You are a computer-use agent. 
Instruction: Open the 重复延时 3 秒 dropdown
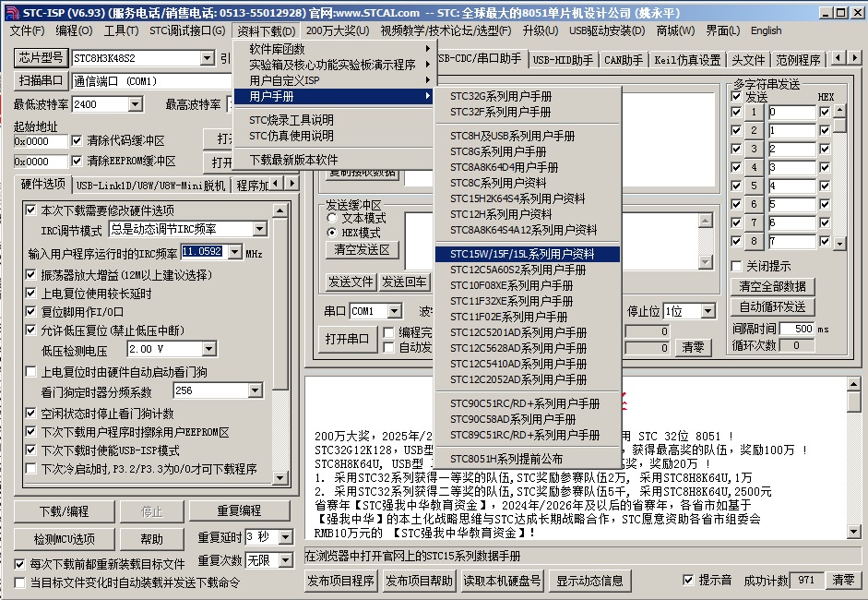286,537
